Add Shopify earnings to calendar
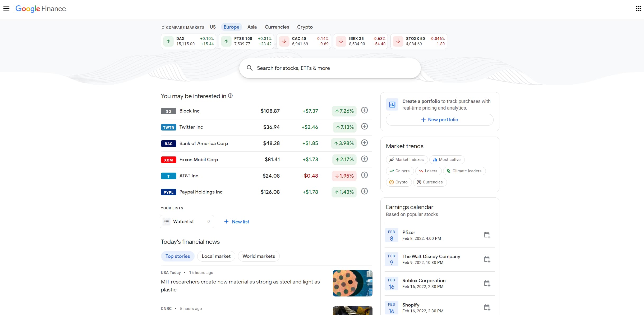 pyautogui.click(x=487, y=308)
